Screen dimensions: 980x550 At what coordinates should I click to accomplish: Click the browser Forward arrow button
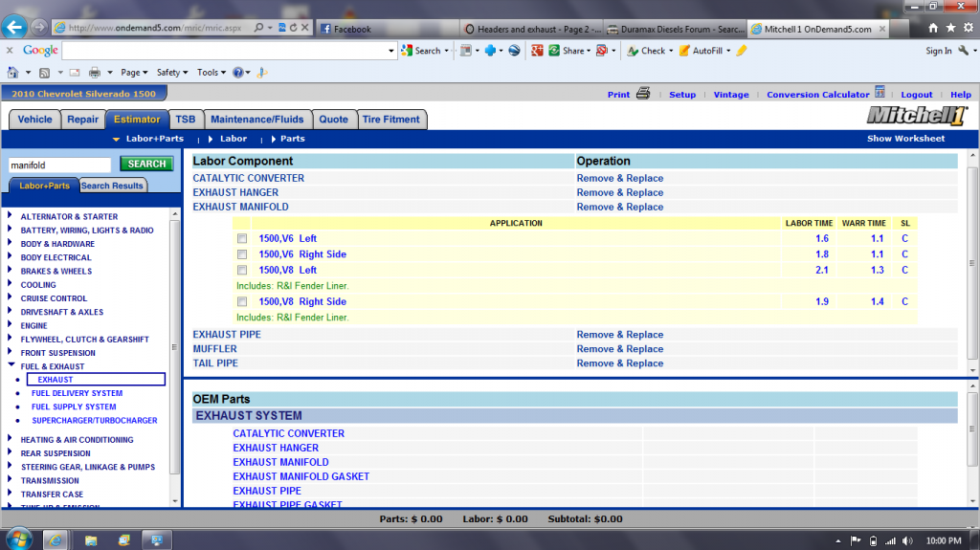pos(38,27)
